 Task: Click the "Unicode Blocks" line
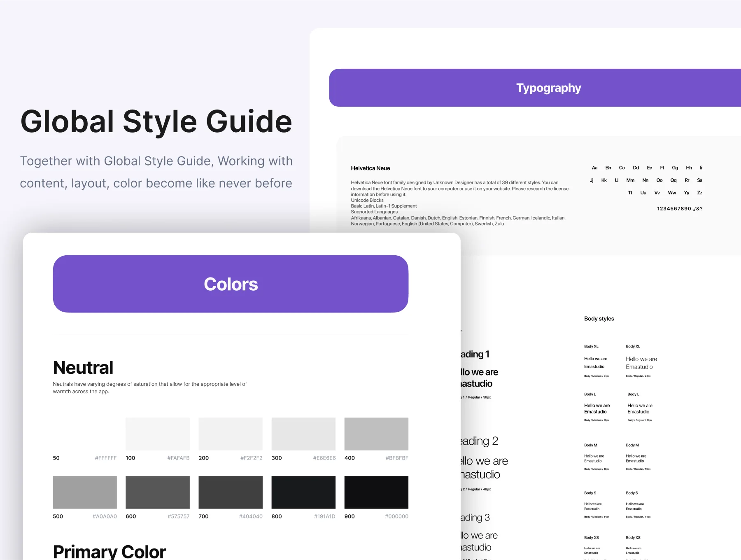pyautogui.click(x=367, y=200)
